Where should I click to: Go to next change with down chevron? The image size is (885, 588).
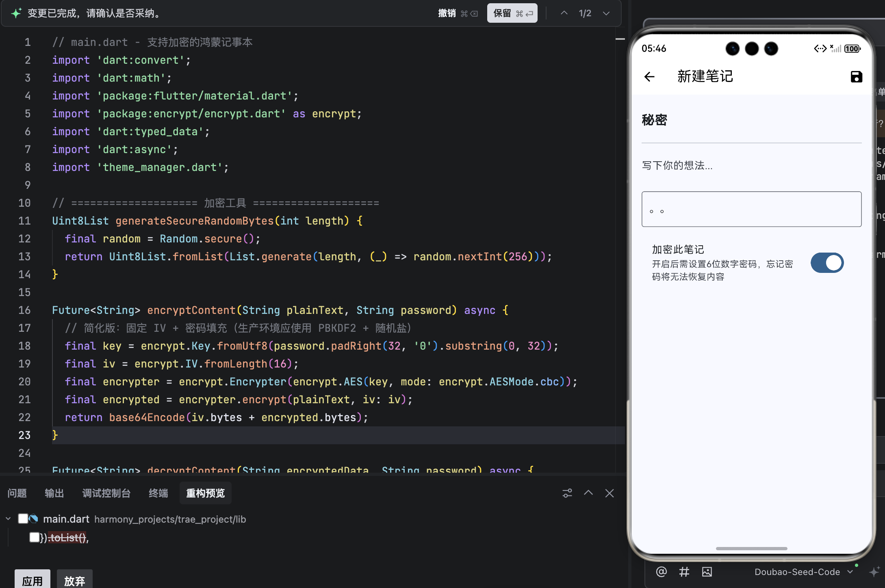(606, 13)
